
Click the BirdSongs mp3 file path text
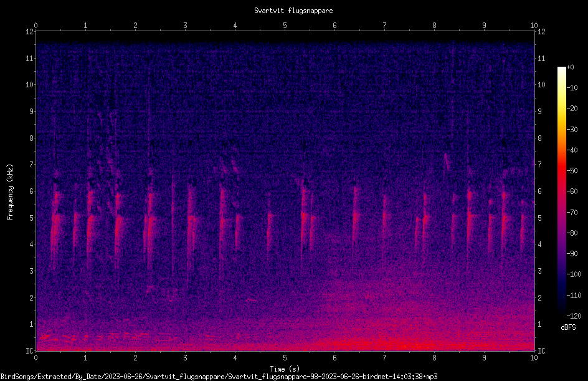[x=219, y=377]
